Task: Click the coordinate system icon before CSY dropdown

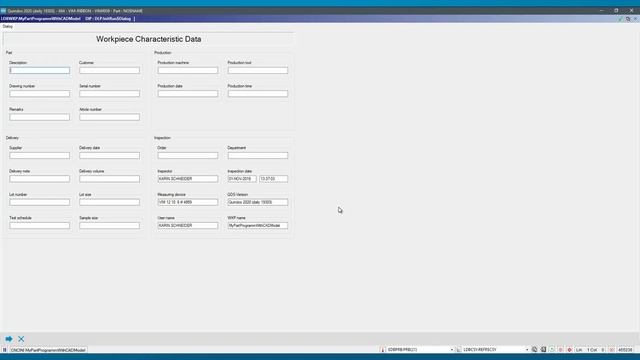Action: (x=459, y=349)
